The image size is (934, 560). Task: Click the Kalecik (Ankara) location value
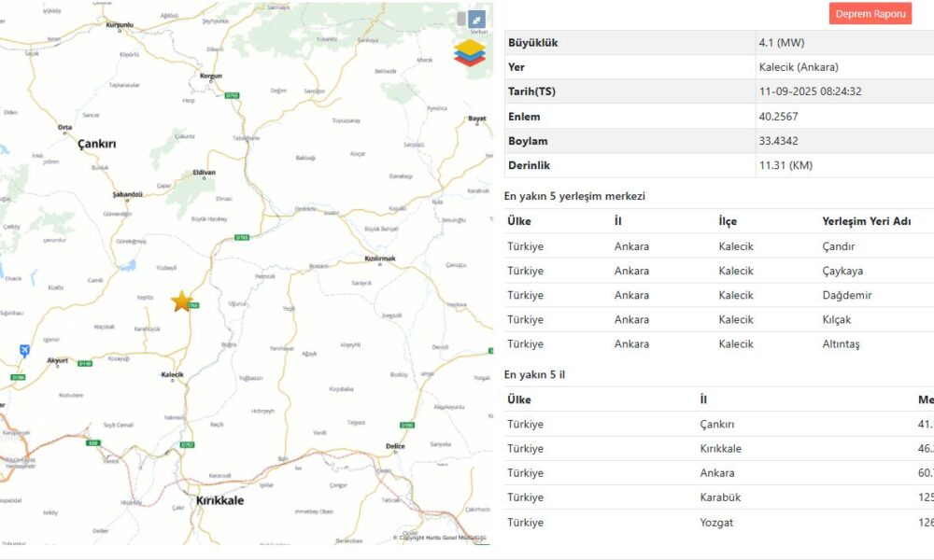click(799, 67)
